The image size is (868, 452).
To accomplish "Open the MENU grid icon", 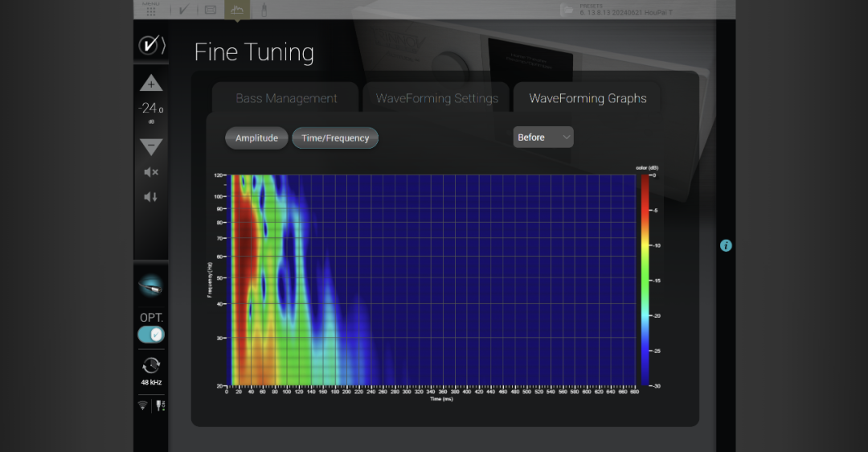I will coord(150,10).
